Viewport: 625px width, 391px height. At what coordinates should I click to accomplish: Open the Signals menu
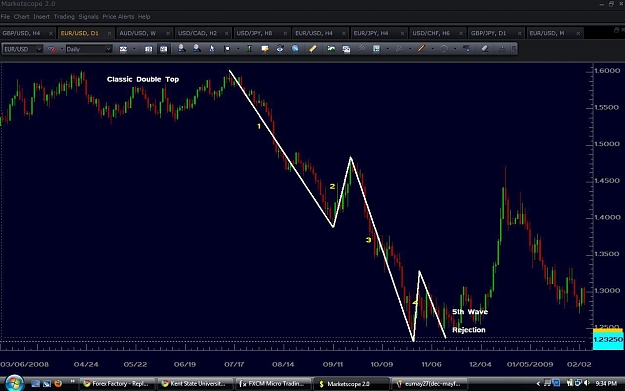pyautogui.click(x=88, y=17)
